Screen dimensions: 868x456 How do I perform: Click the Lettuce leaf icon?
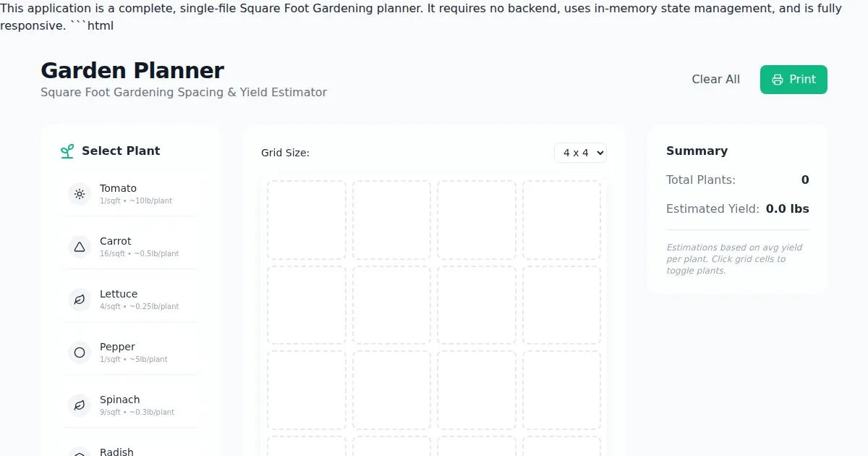coord(80,300)
